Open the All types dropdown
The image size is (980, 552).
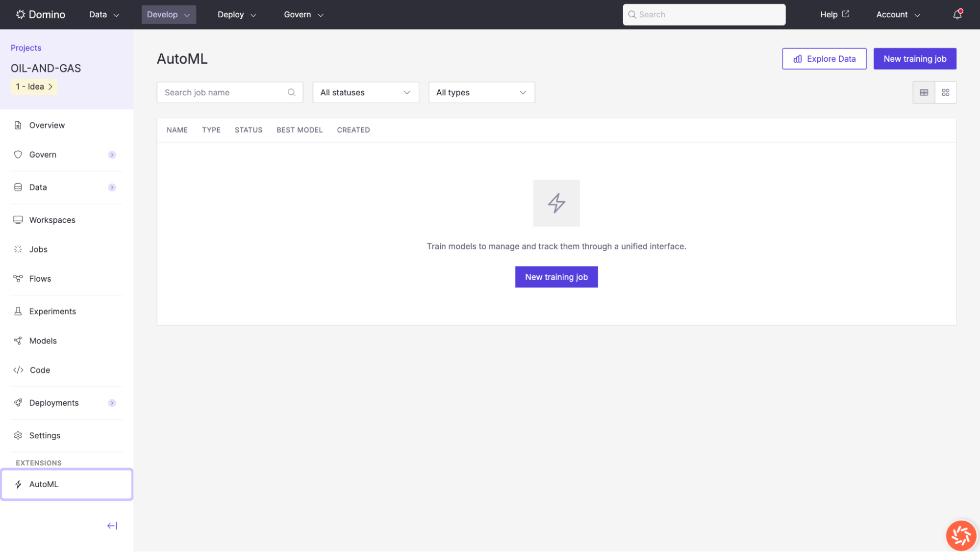tap(481, 92)
